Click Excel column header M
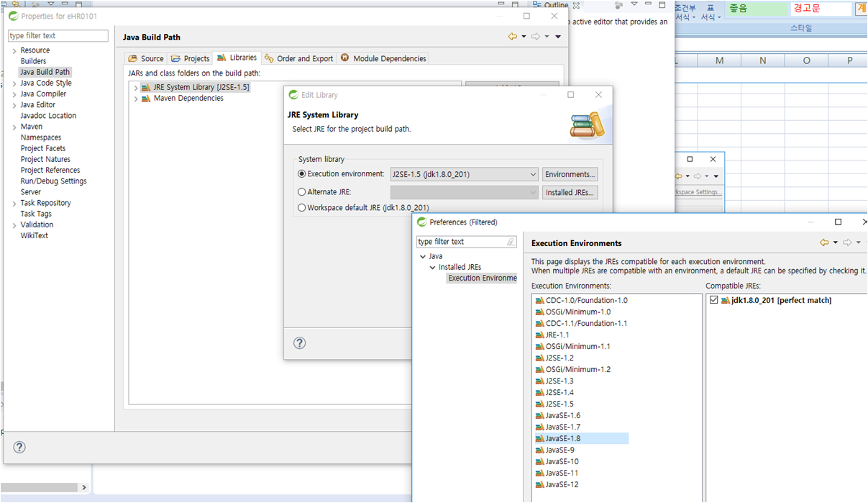 tap(719, 60)
